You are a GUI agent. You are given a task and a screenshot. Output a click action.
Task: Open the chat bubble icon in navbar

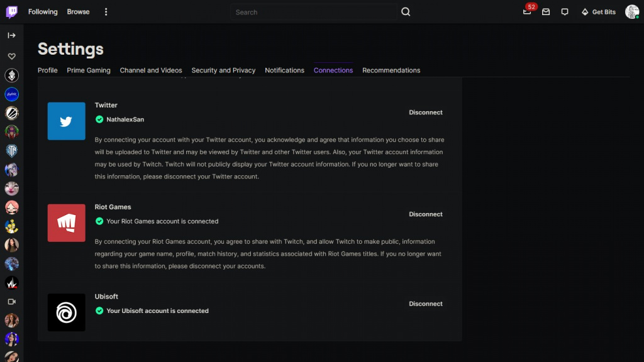point(565,12)
